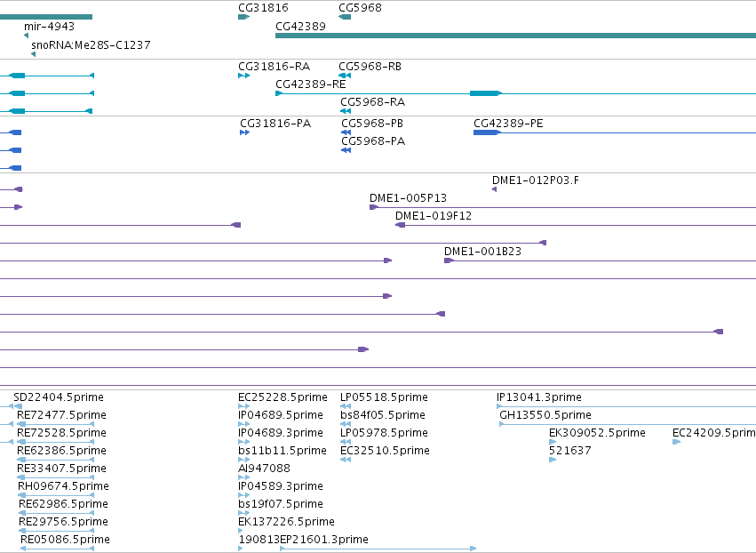Click the CG5968-RB transcript label
The height and width of the screenshot is (553, 756).
(370, 67)
